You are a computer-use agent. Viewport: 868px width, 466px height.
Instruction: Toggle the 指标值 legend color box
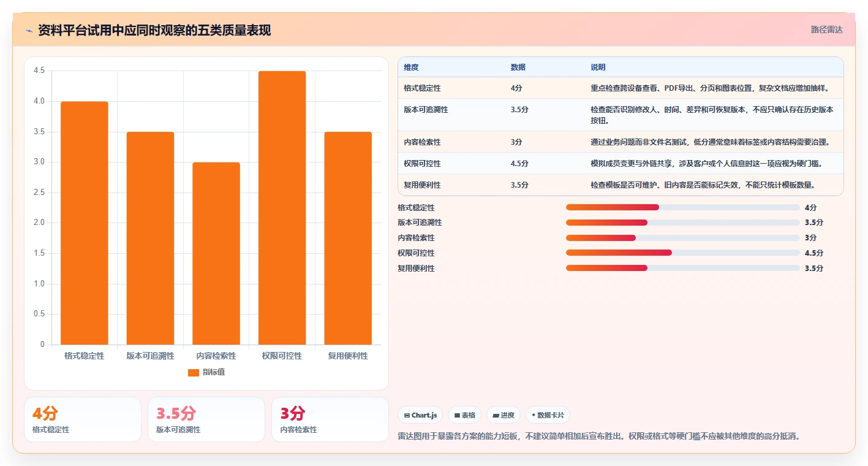click(194, 372)
